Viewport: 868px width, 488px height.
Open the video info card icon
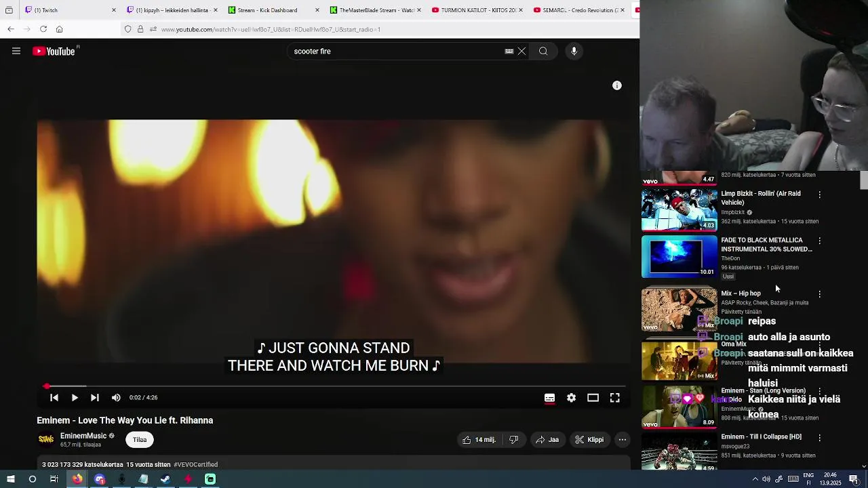[617, 85]
